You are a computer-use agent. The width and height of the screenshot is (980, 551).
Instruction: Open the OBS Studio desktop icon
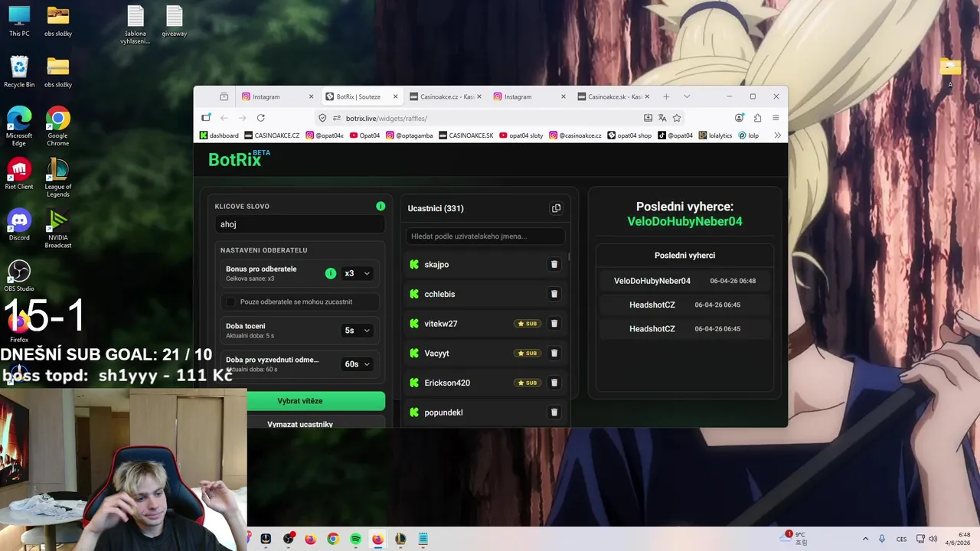[x=19, y=276]
